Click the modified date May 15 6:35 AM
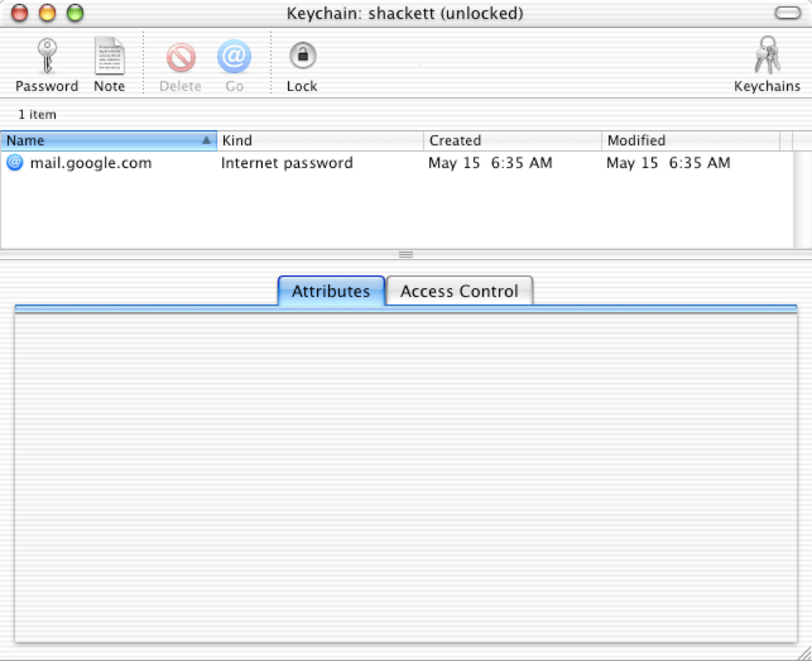 click(668, 163)
